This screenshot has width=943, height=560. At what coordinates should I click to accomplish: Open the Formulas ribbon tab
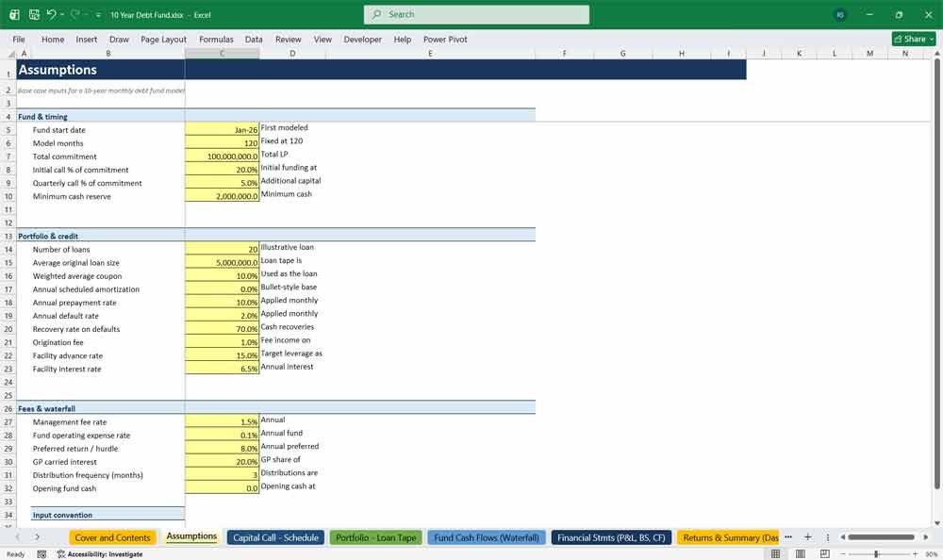[x=216, y=39]
